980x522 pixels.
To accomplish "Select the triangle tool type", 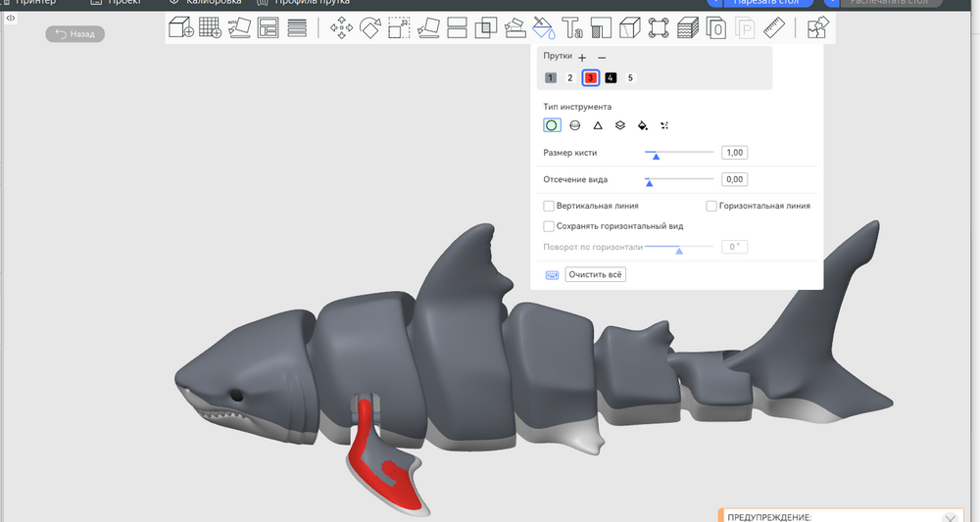I will click(598, 125).
